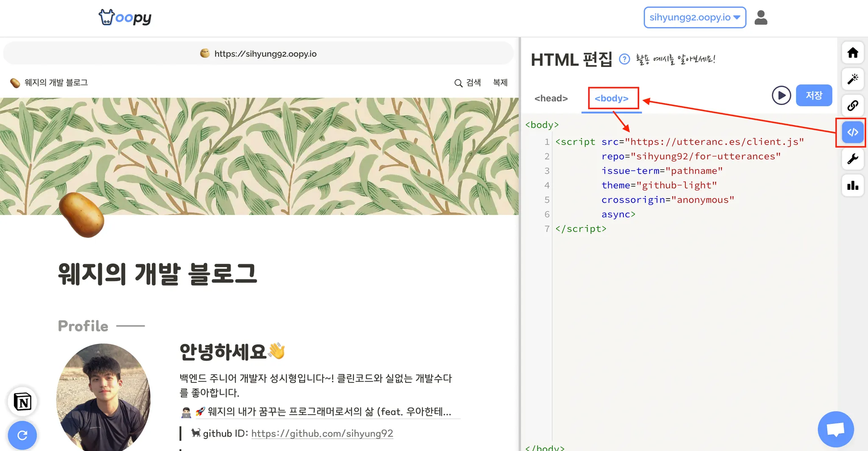868x451 pixels.
Task: Open the user account icon
Action: point(761,17)
